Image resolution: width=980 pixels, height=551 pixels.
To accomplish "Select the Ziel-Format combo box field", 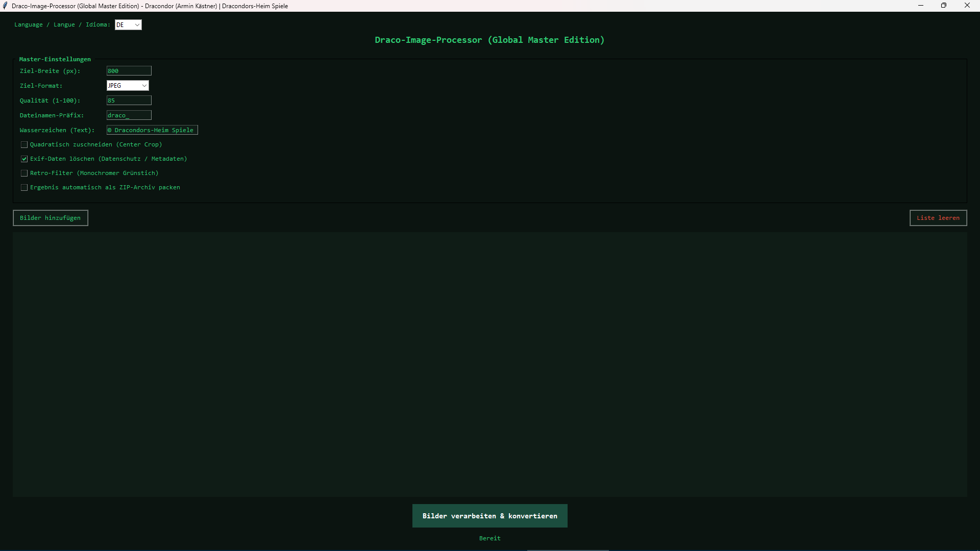I will tap(128, 86).
